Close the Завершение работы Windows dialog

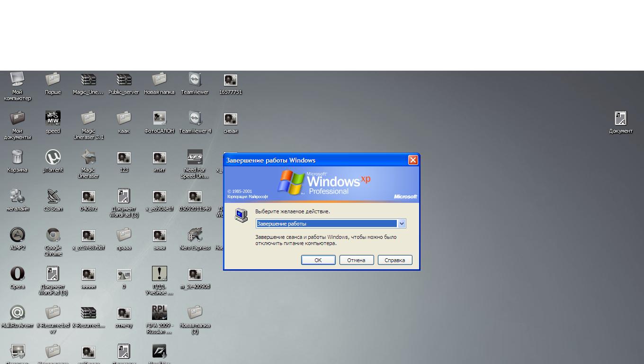click(x=413, y=160)
